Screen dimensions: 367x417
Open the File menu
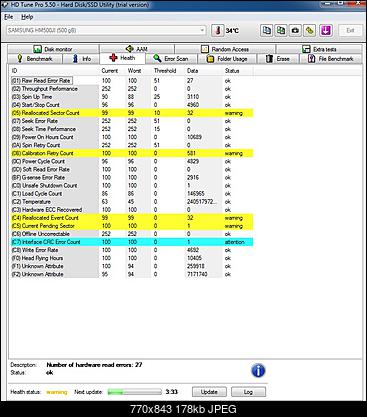(8, 17)
